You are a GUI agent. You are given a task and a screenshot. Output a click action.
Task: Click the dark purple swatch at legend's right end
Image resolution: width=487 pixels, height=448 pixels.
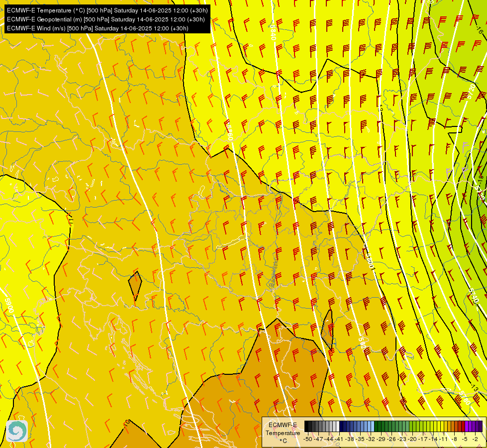(481, 427)
